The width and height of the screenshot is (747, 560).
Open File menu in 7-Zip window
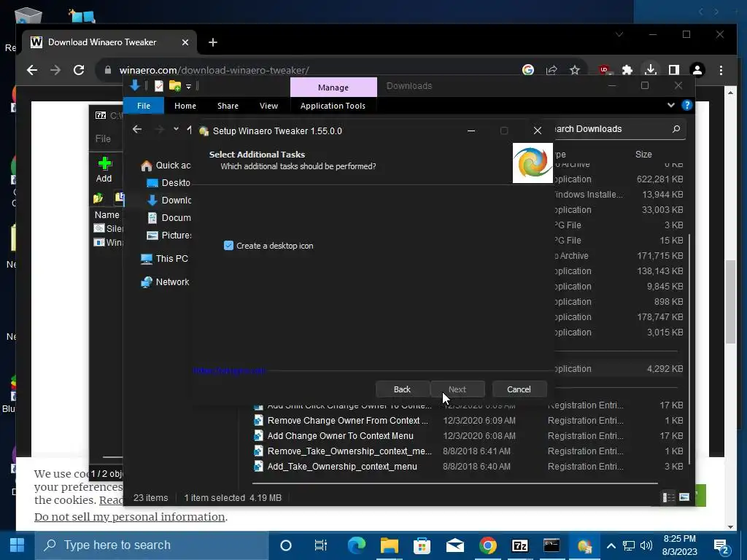pos(103,139)
